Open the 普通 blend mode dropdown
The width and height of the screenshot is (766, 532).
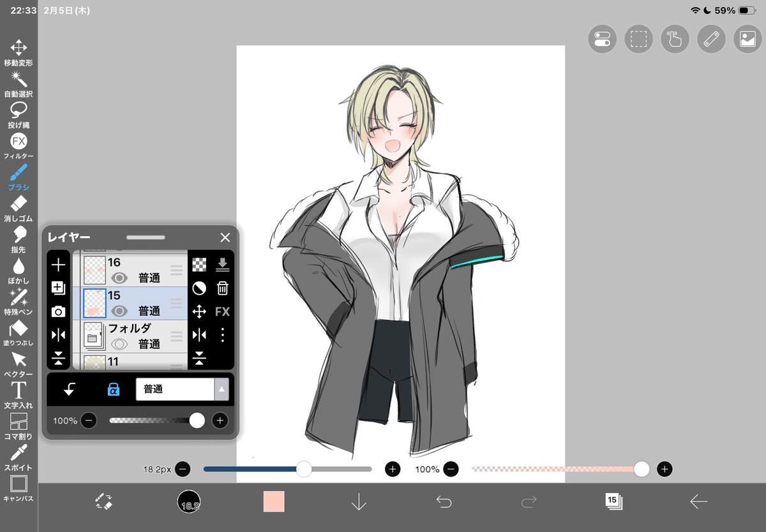182,388
